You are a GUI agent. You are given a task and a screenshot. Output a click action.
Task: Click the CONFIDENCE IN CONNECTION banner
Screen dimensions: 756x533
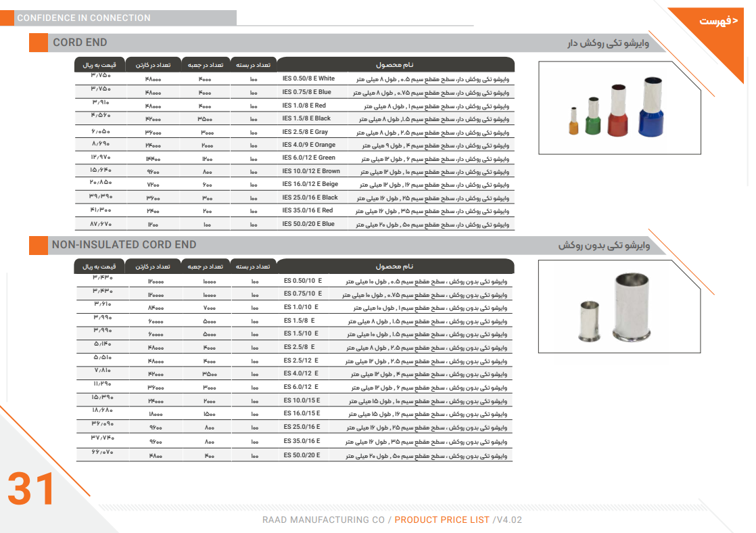pos(84,18)
